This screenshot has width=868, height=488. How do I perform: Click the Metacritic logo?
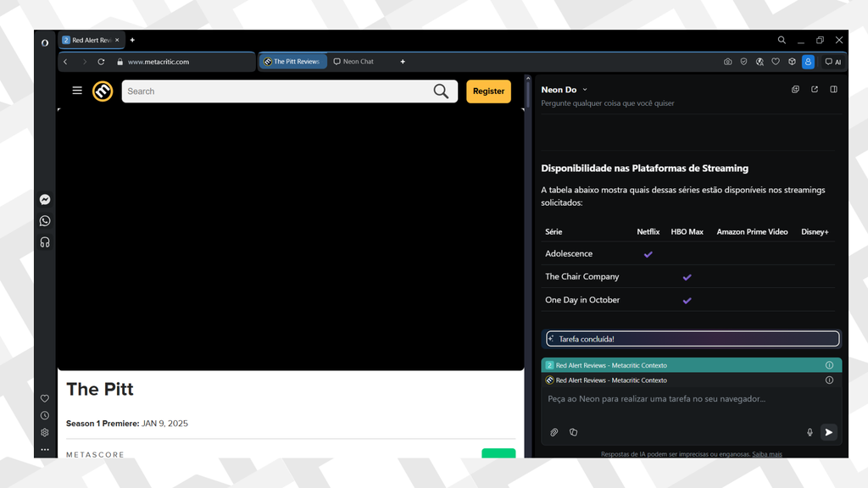[x=103, y=91]
